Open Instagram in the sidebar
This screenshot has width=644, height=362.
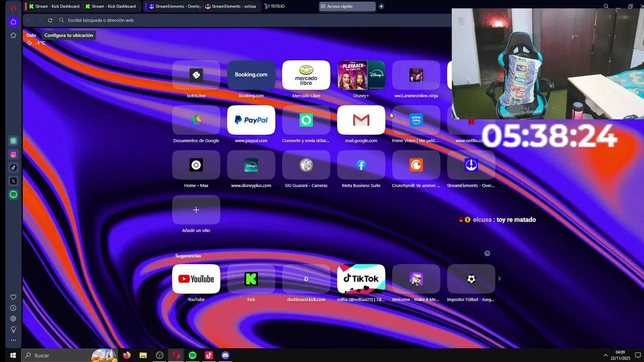coord(14,154)
